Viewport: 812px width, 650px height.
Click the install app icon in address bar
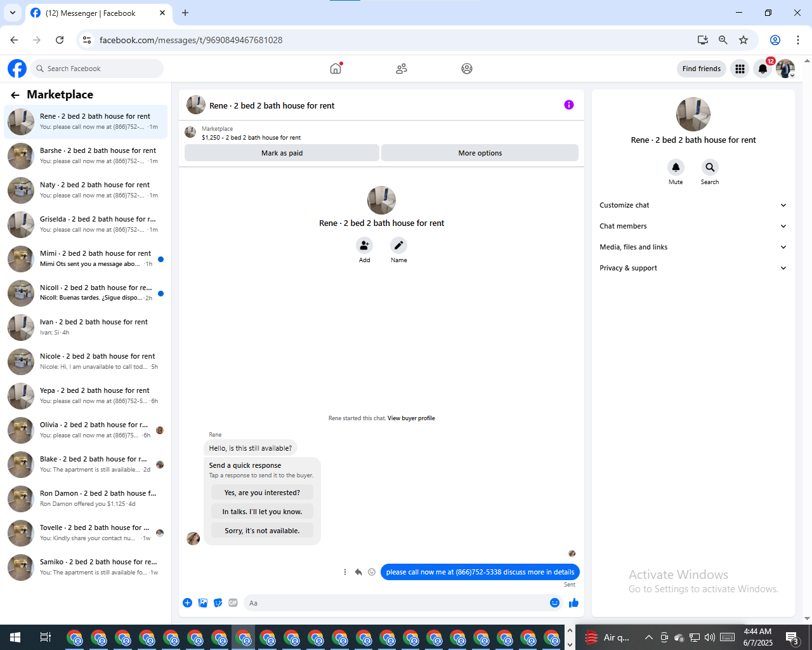[703, 40]
